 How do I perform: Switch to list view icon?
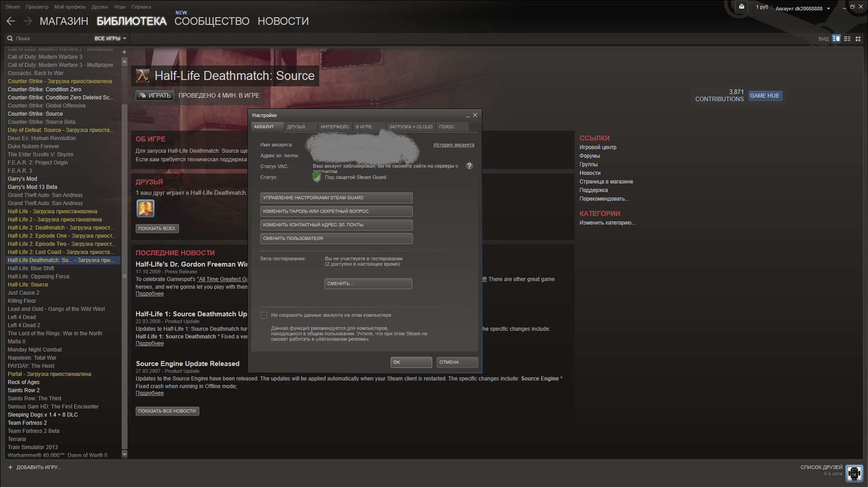click(x=847, y=39)
